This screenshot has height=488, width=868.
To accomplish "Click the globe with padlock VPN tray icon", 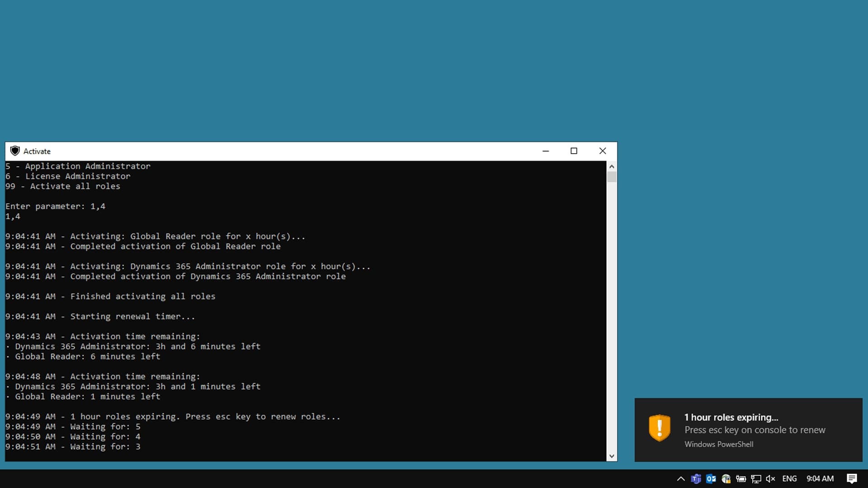I will (x=726, y=479).
